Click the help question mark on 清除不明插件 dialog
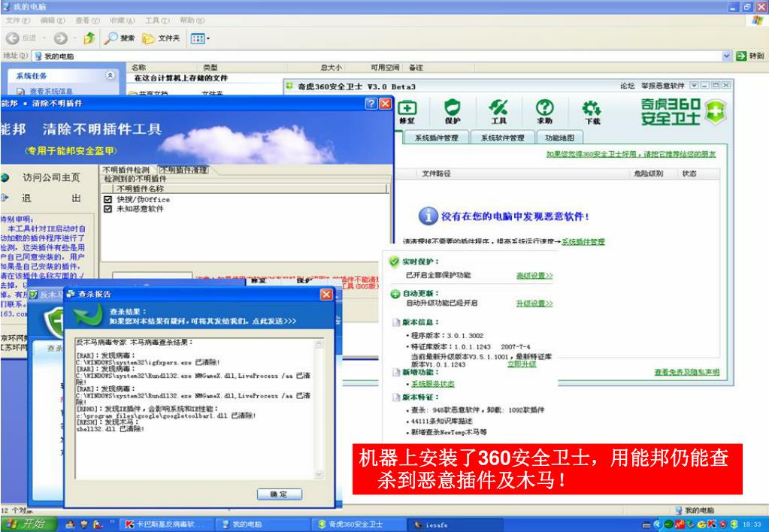769x532 pixels. [372, 104]
